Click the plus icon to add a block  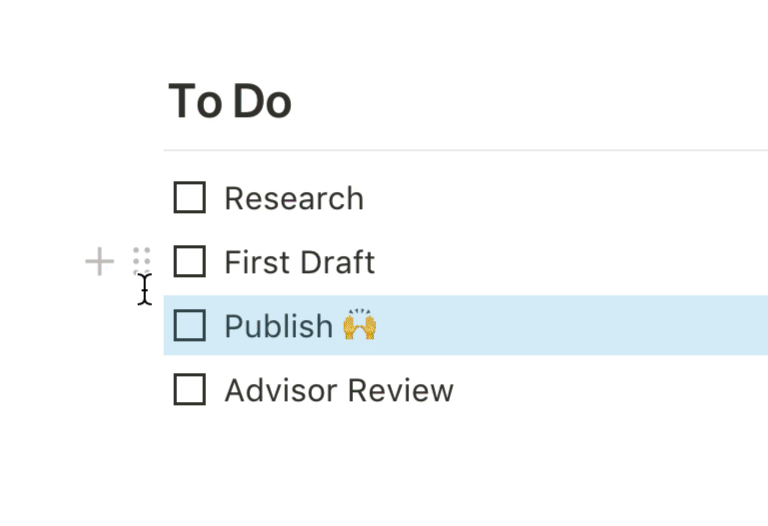click(x=99, y=262)
